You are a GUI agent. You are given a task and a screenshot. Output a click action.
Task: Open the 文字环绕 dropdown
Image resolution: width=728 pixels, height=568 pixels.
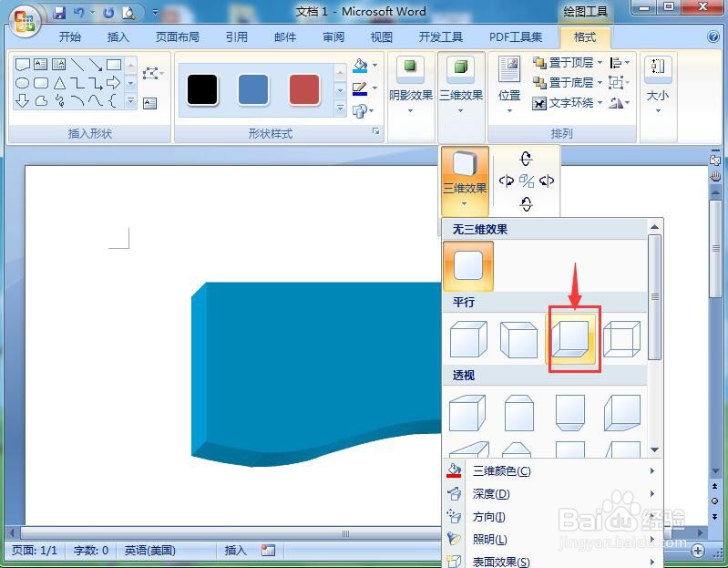[x=568, y=103]
